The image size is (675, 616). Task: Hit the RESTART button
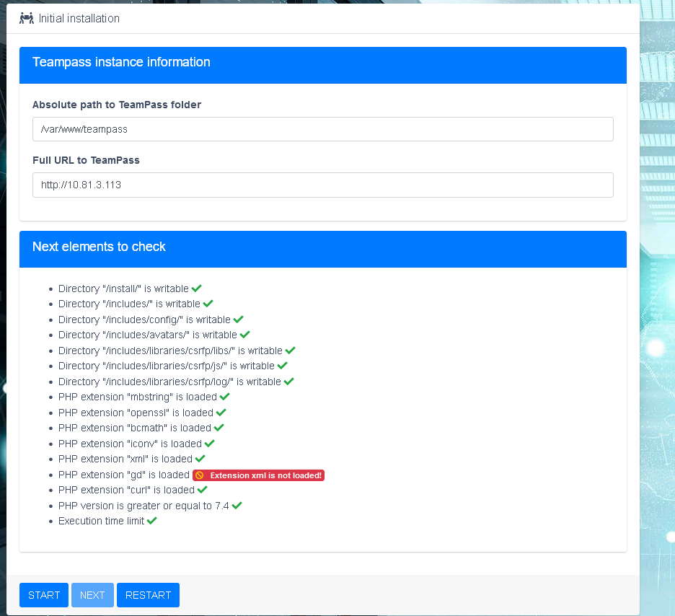pyautogui.click(x=148, y=594)
